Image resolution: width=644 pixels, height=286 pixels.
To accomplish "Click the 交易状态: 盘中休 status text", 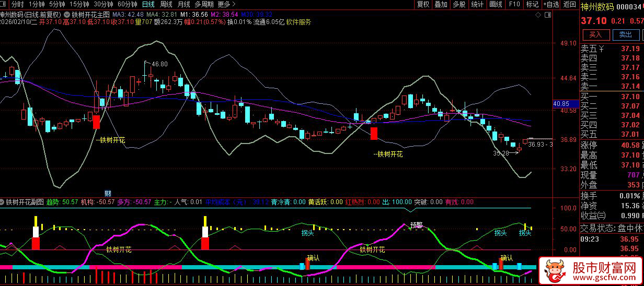I will tap(612, 228).
